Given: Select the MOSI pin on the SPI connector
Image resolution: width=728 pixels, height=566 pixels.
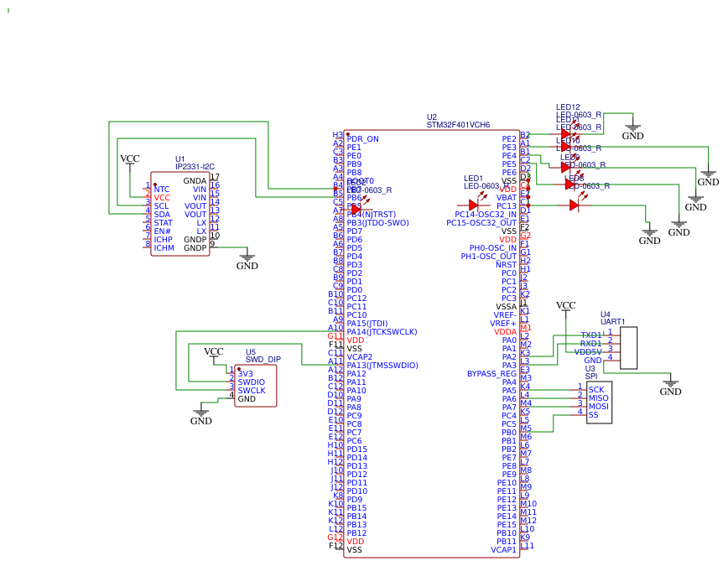Looking at the screenshot, I should click(x=599, y=407).
